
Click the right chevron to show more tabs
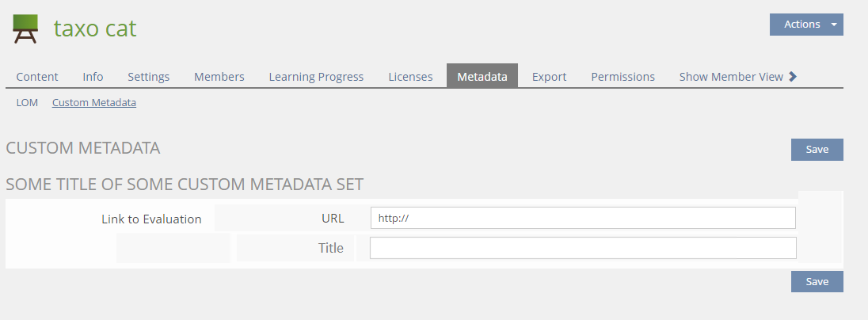click(x=793, y=77)
